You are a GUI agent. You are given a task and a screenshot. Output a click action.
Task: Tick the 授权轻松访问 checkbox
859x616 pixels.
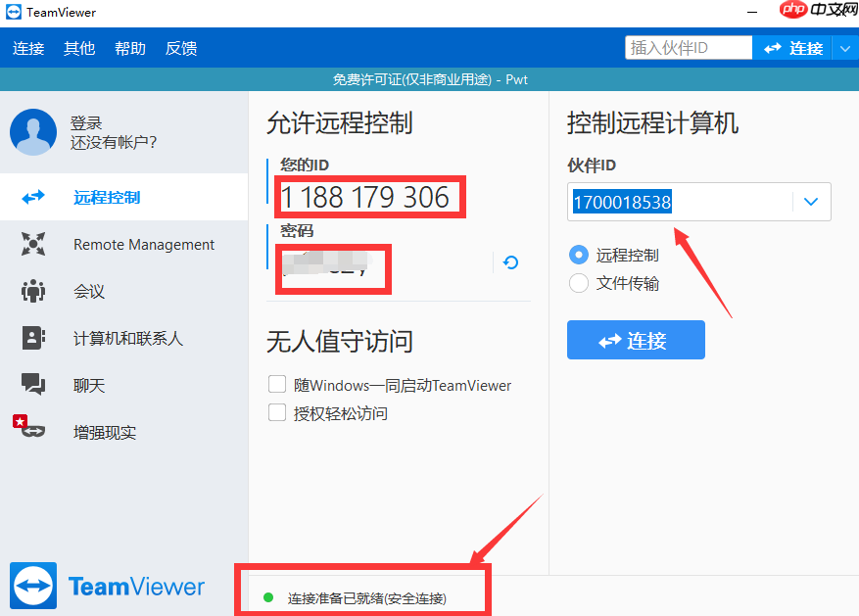pos(277,413)
